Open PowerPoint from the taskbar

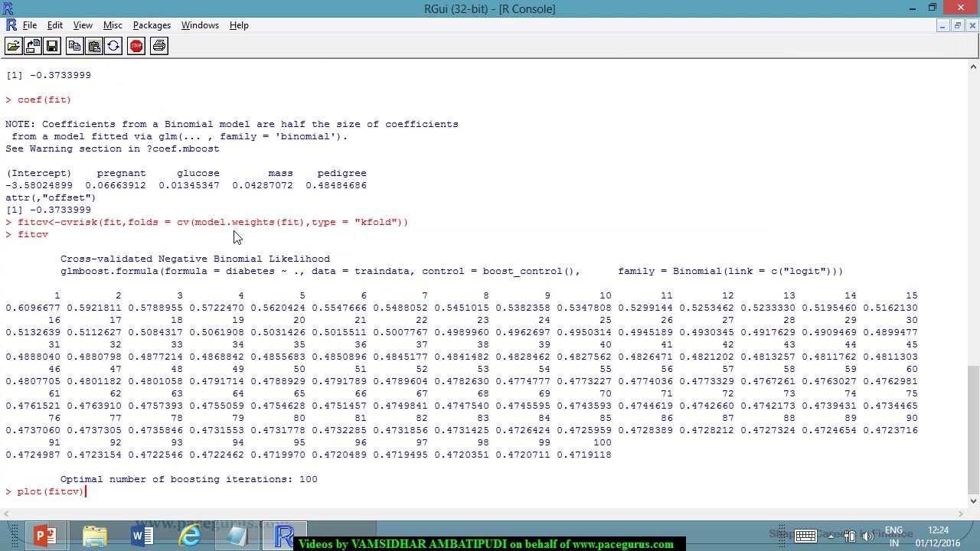pos(45,536)
